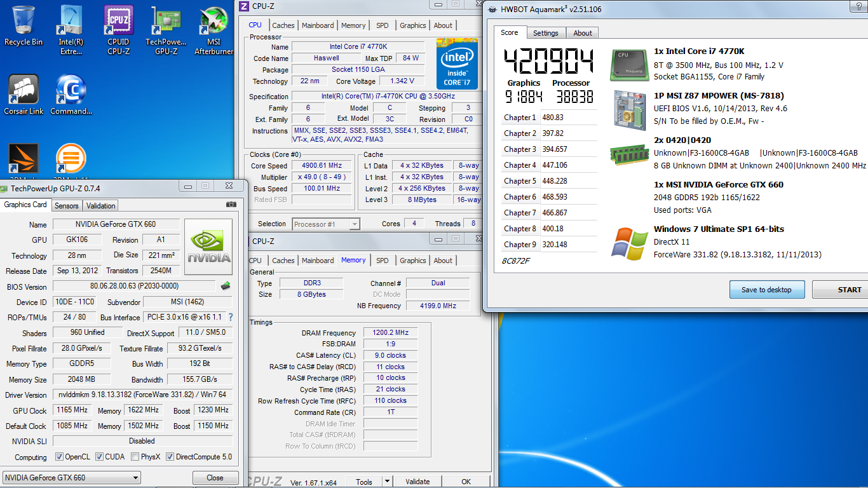
Task: Click the Multiplier value x 49.0 ( 8 - 49 )
Action: coord(322,177)
